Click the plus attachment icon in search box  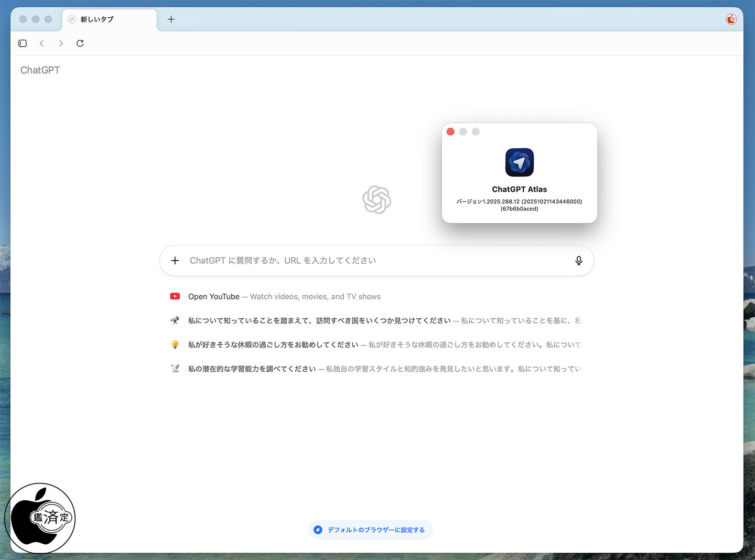pyautogui.click(x=175, y=261)
